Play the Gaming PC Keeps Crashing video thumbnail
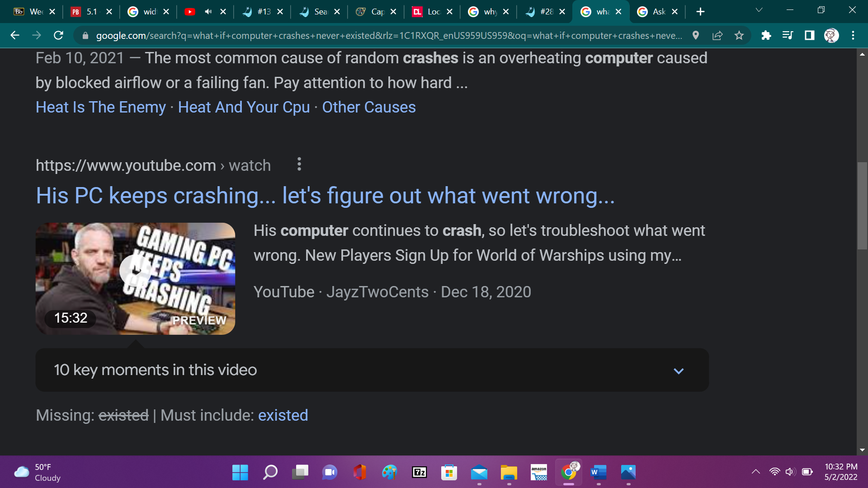Image resolution: width=868 pixels, height=488 pixels. click(135, 270)
